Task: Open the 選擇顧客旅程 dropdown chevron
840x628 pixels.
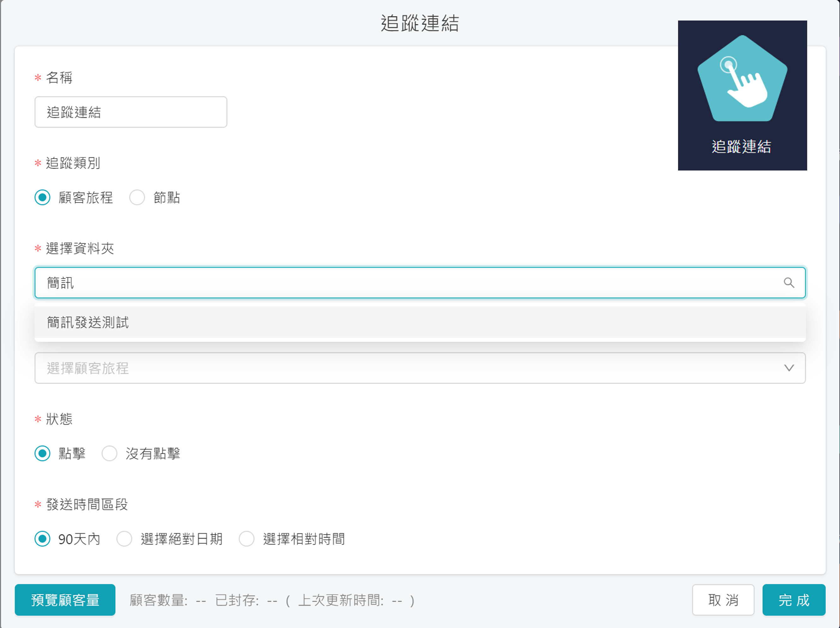Action: coord(789,368)
